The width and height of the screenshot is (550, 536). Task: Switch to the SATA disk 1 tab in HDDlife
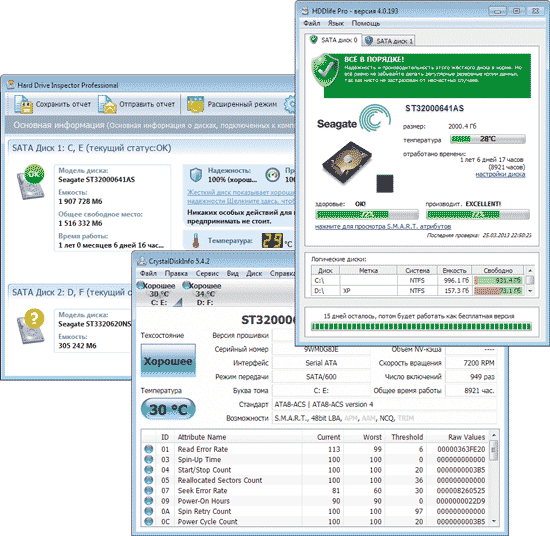[389, 41]
